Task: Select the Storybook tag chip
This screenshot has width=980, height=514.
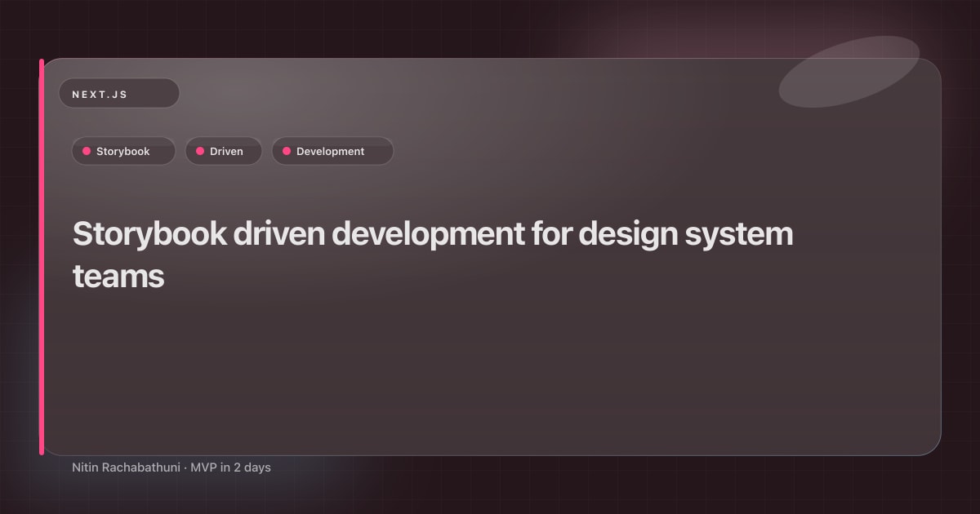Action: click(123, 151)
